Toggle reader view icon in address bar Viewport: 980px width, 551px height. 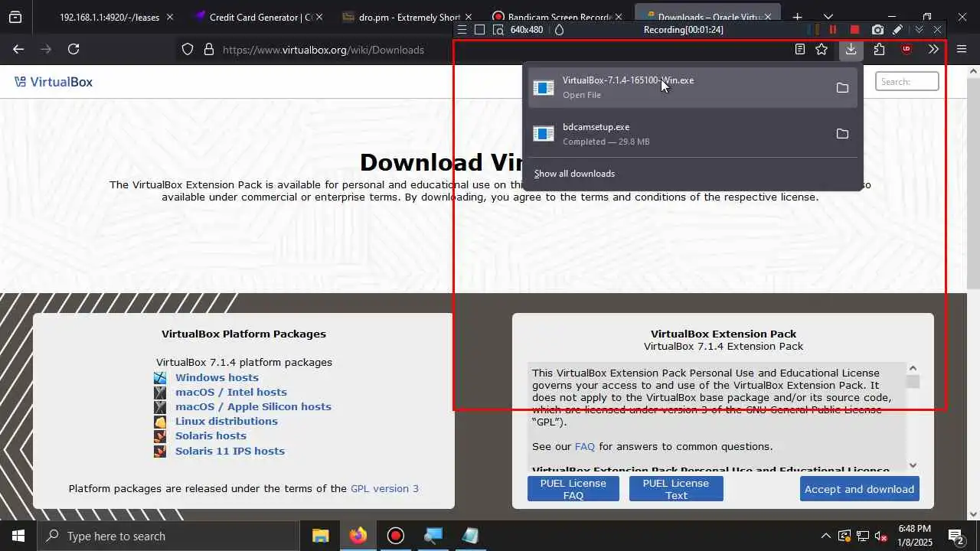tap(800, 49)
